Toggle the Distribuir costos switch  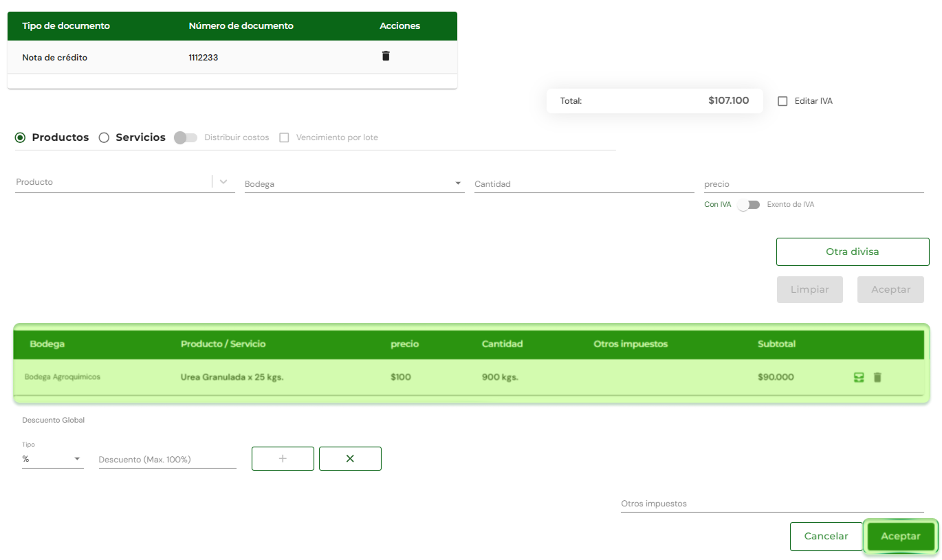click(x=186, y=137)
